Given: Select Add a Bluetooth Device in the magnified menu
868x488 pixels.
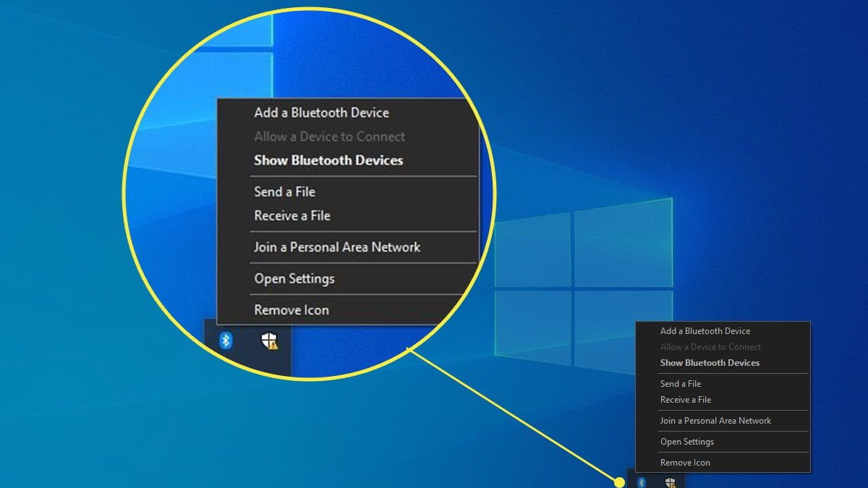Looking at the screenshot, I should click(321, 113).
